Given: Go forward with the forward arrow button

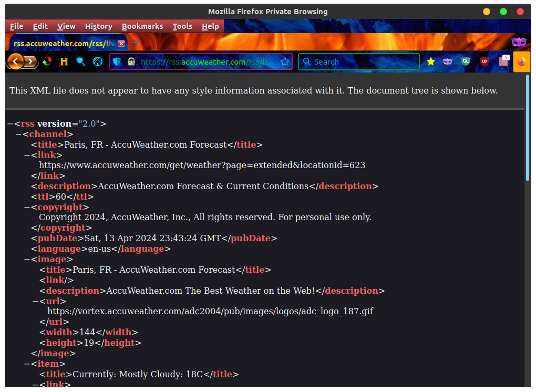Looking at the screenshot, I should coord(31,61).
